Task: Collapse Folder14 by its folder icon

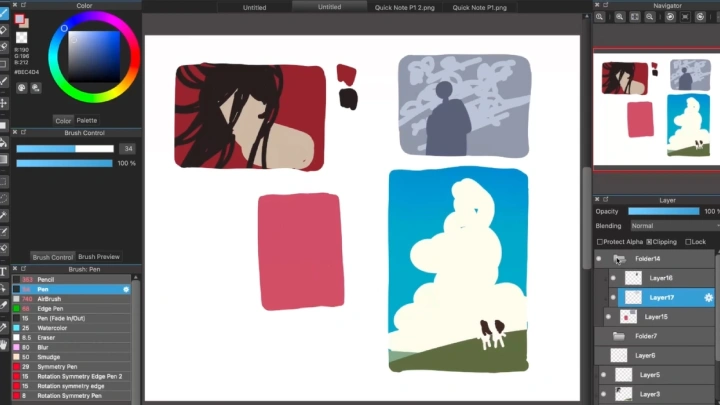Action: 619,259
